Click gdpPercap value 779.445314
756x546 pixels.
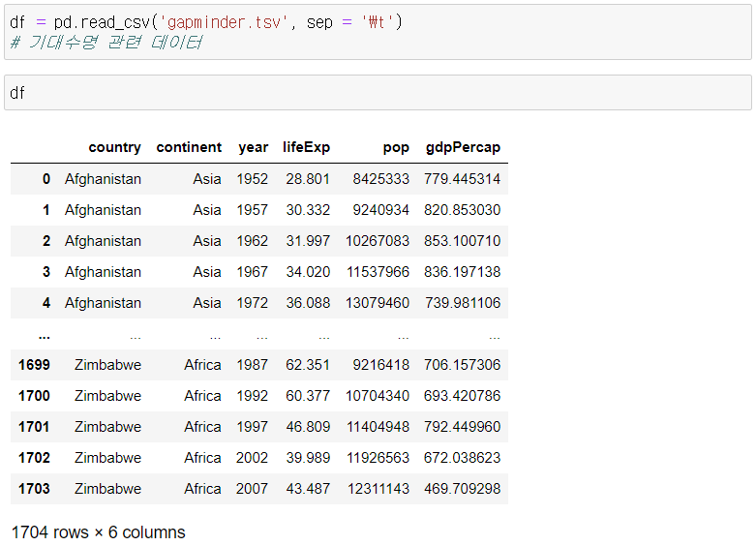tap(463, 179)
